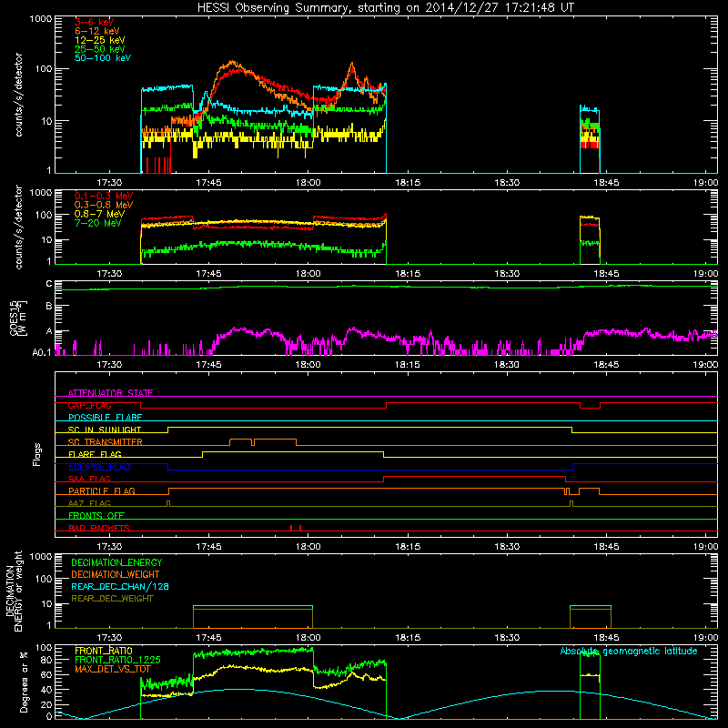Pick the FLARE_FLAG label
The width and height of the screenshot is (728, 728).
pos(95,454)
